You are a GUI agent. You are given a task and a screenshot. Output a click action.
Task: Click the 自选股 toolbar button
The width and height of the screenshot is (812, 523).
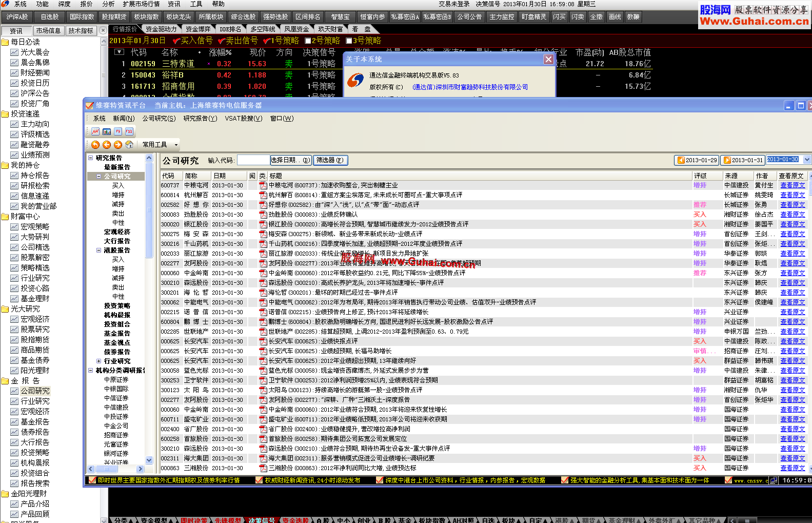50,17
